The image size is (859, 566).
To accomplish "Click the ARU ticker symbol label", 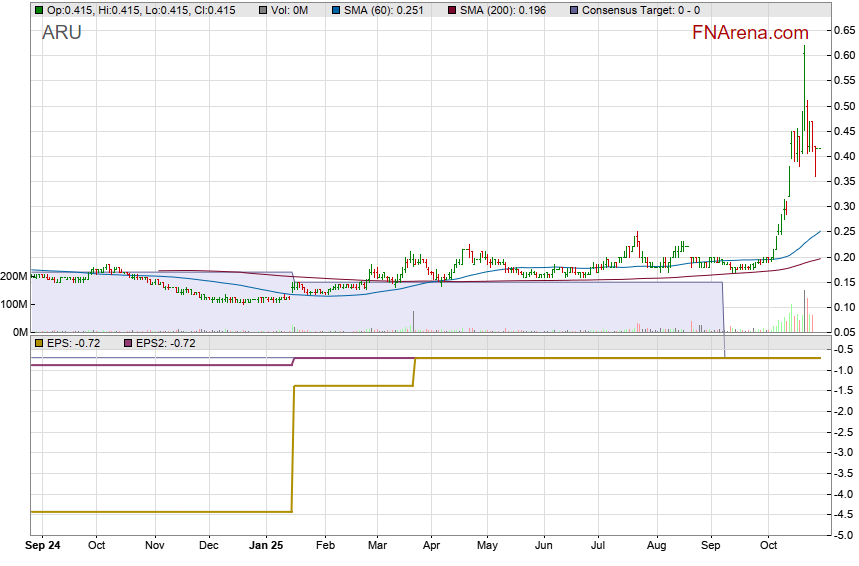I will point(61,33).
